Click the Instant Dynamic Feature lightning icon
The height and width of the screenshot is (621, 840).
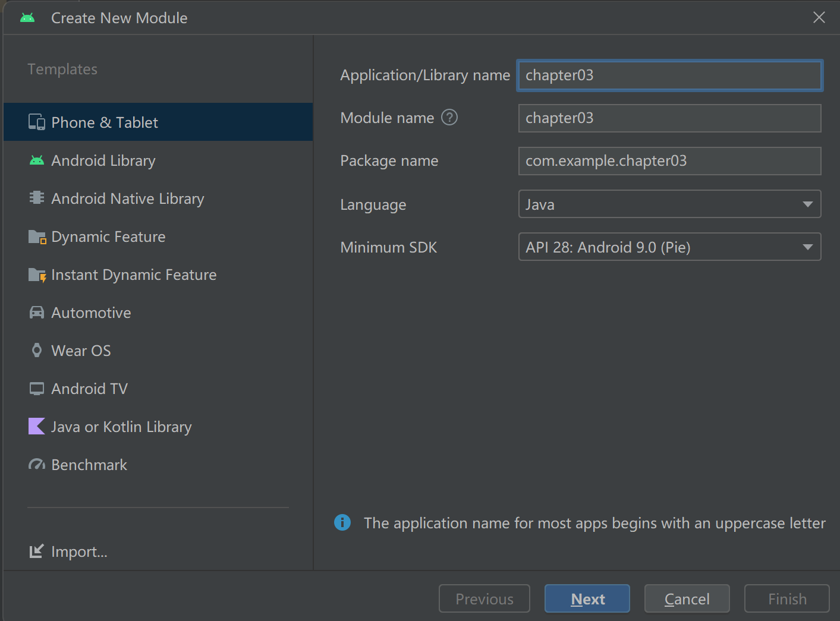37,275
